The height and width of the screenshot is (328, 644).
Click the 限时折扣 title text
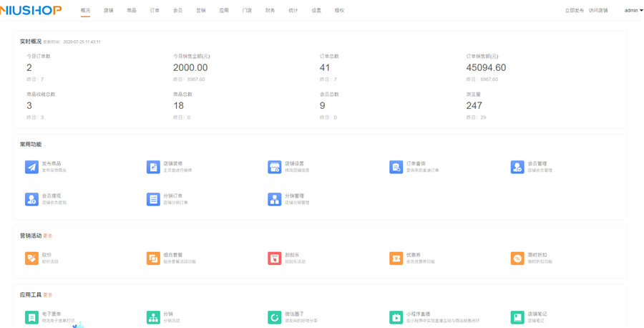click(x=537, y=255)
